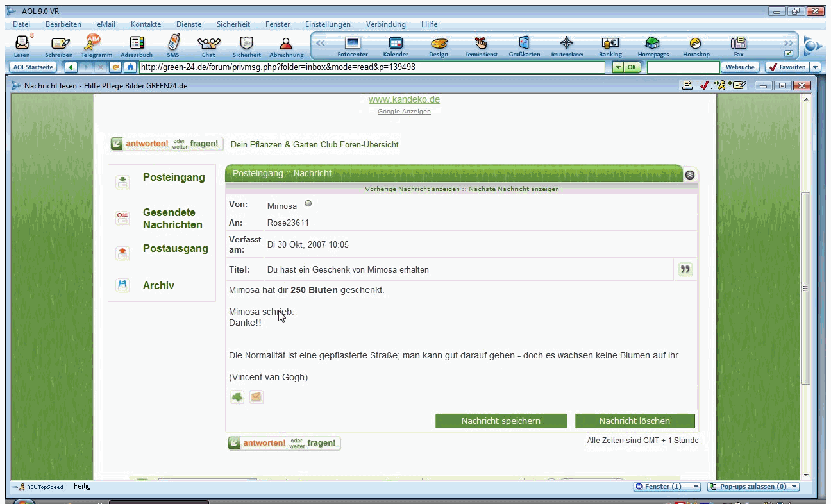This screenshot has height=504, width=831.
Task: Open the Adressbuch toolbar icon
Action: 137,45
